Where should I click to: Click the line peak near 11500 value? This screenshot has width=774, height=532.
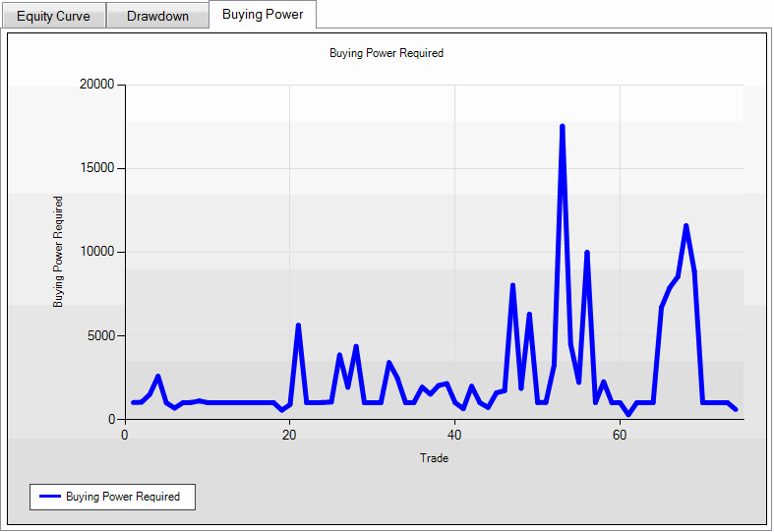685,226
